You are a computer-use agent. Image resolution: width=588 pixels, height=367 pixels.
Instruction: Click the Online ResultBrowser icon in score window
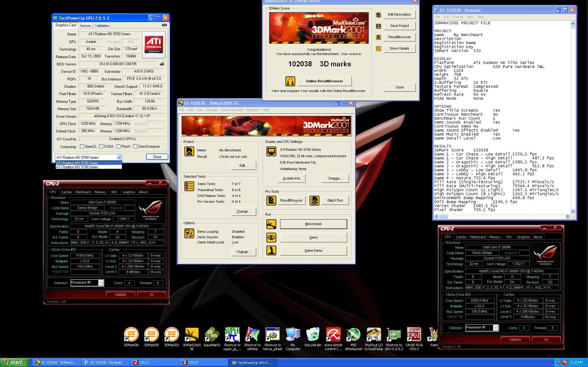pos(290,81)
